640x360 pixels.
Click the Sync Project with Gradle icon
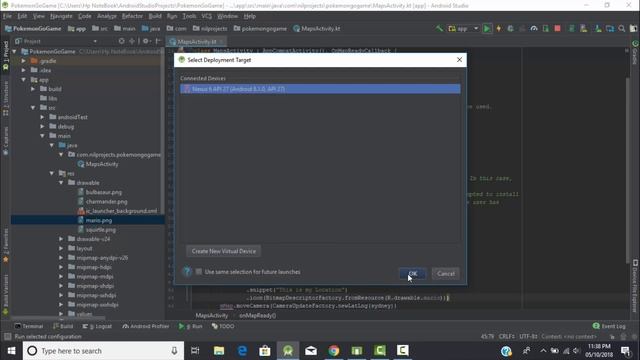pyautogui.click(x=571, y=29)
